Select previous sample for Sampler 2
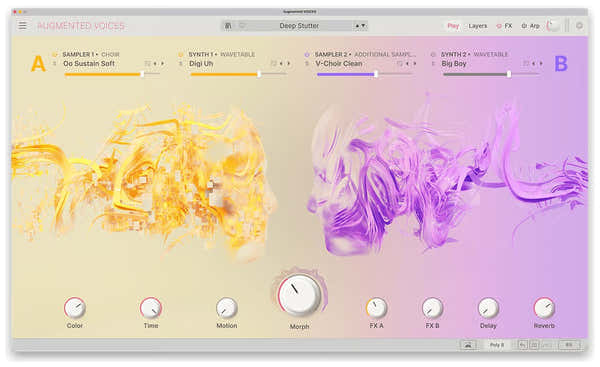Image resolution: width=600 pixels, height=367 pixels. click(408, 64)
